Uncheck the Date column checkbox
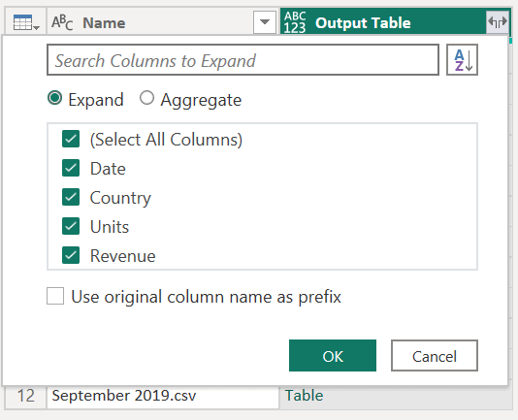 (71, 168)
